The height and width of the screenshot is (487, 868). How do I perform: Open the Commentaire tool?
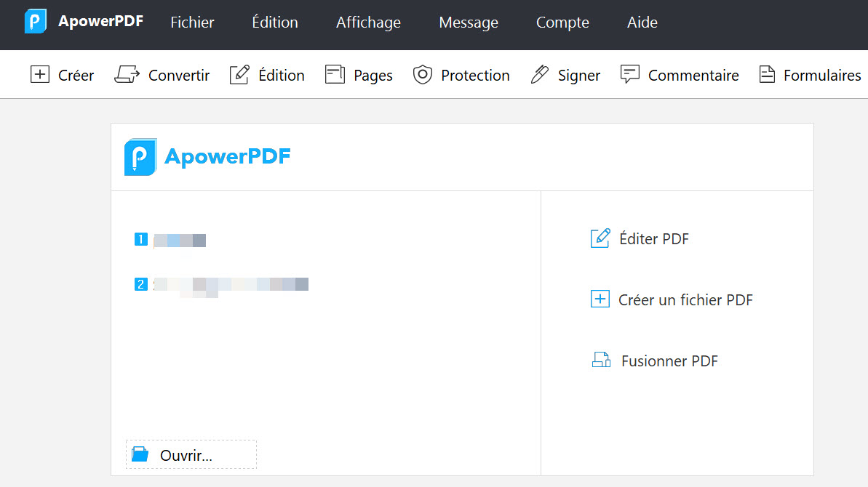679,74
